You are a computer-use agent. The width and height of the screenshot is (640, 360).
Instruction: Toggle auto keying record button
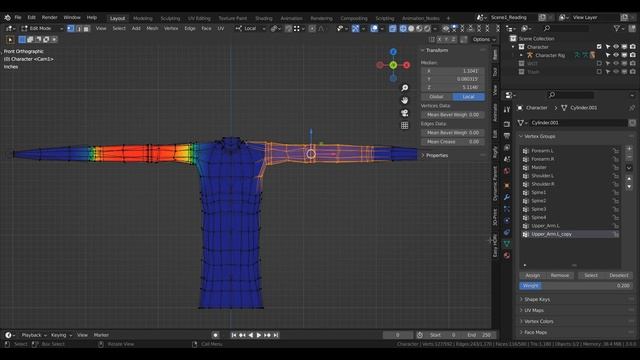pos(216,335)
